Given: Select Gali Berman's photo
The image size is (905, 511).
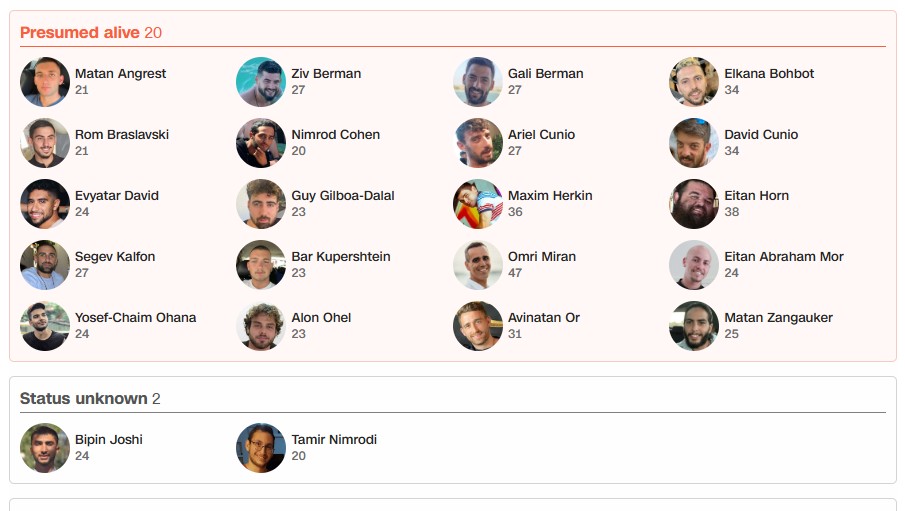Looking at the screenshot, I should pos(478,82).
